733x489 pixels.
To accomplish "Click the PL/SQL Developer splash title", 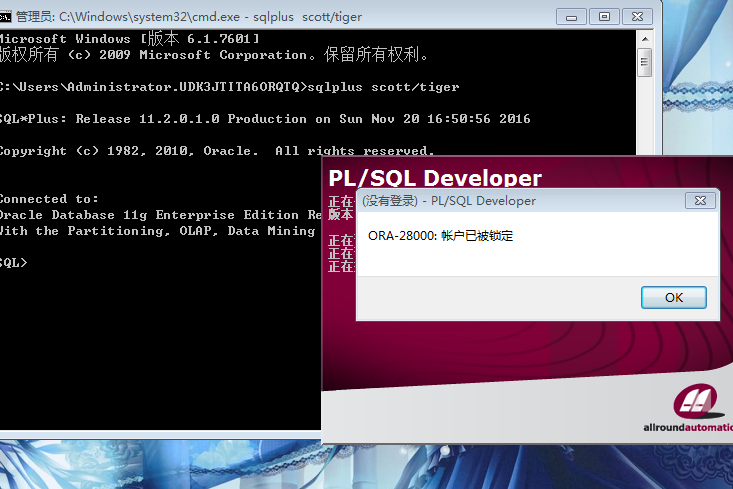I will 435,177.
